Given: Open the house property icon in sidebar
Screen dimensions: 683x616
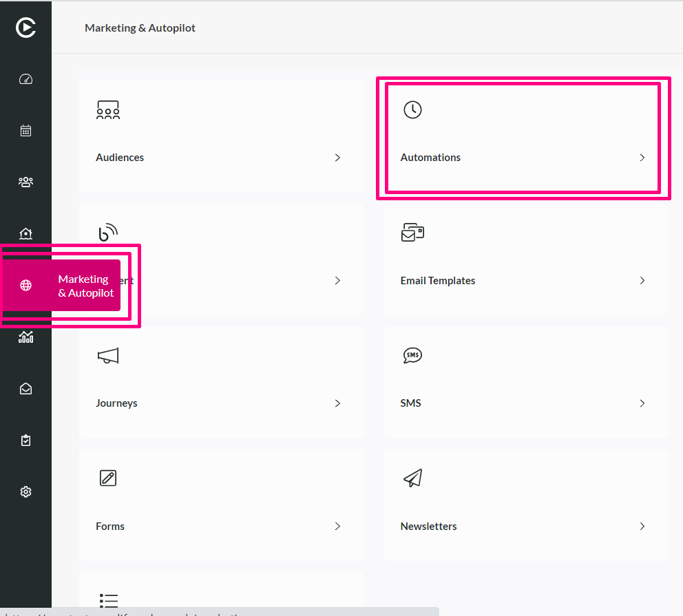Looking at the screenshot, I should [x=25, y=234].
